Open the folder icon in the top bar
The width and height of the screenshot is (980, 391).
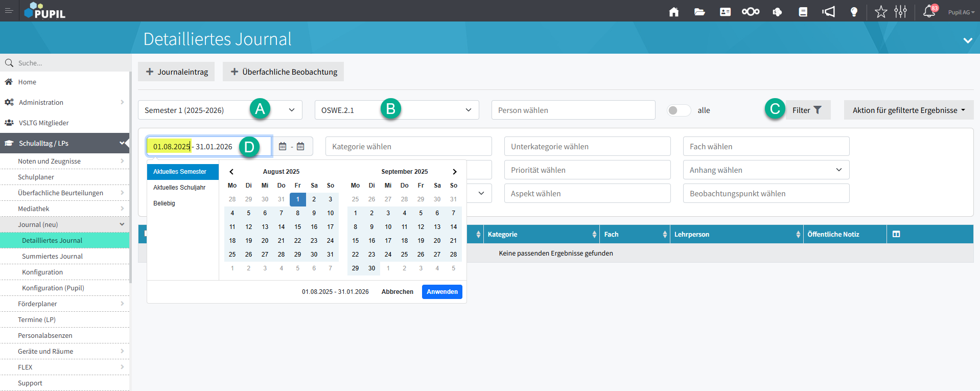(x=699, y=12)
